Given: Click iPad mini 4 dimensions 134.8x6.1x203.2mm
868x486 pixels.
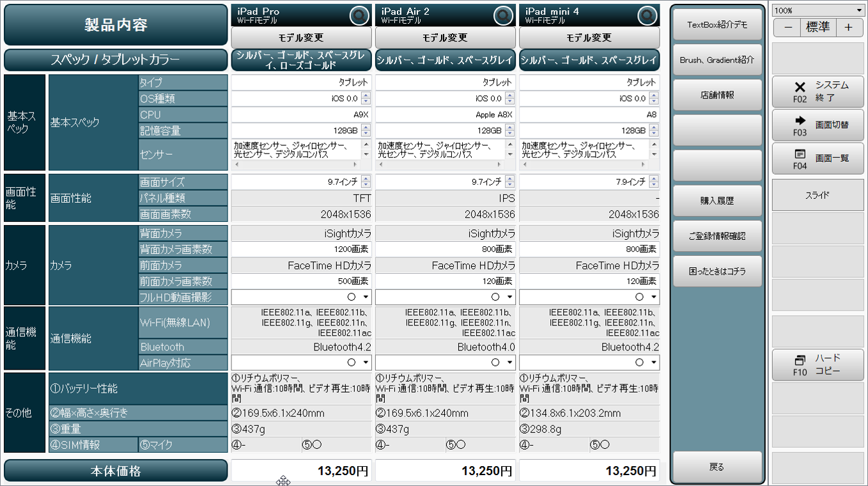Looking at the screenshot, I should (x=589, y=413).
